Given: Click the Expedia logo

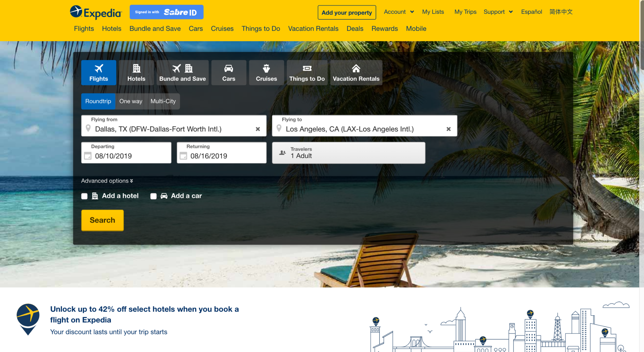Looking at the screenshot, I should click(x=96, y=12).
